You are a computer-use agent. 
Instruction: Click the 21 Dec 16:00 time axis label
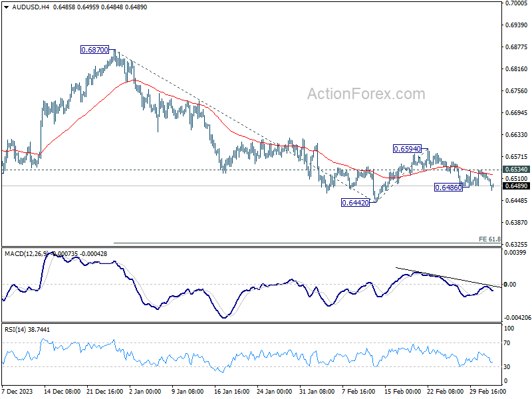[104, 392]
